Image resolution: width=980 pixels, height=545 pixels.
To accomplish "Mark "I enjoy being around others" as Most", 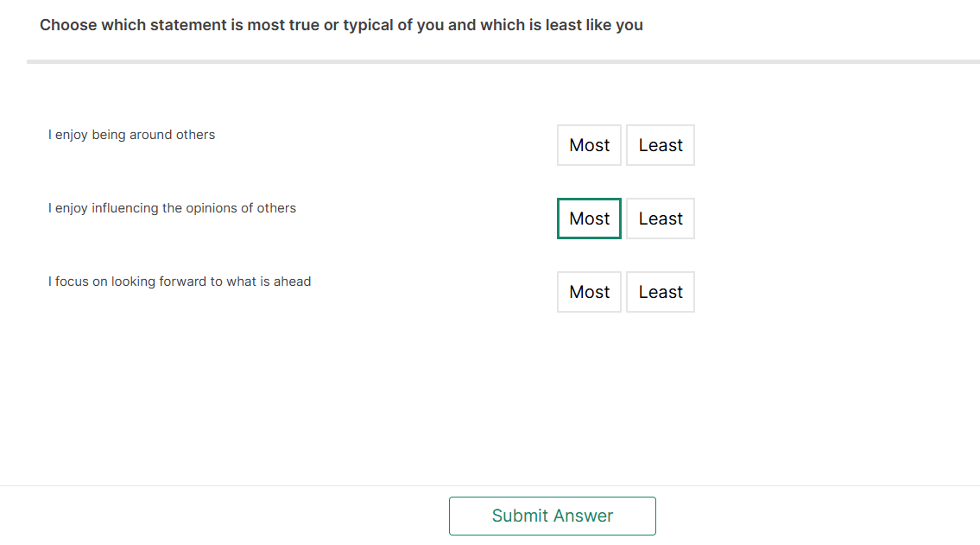I will [x=589, y=145].
